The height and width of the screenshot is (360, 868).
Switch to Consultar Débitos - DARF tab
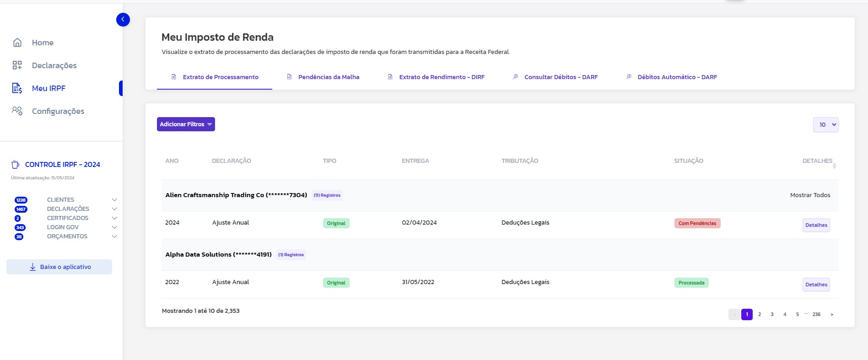click(x=555, y=77)
